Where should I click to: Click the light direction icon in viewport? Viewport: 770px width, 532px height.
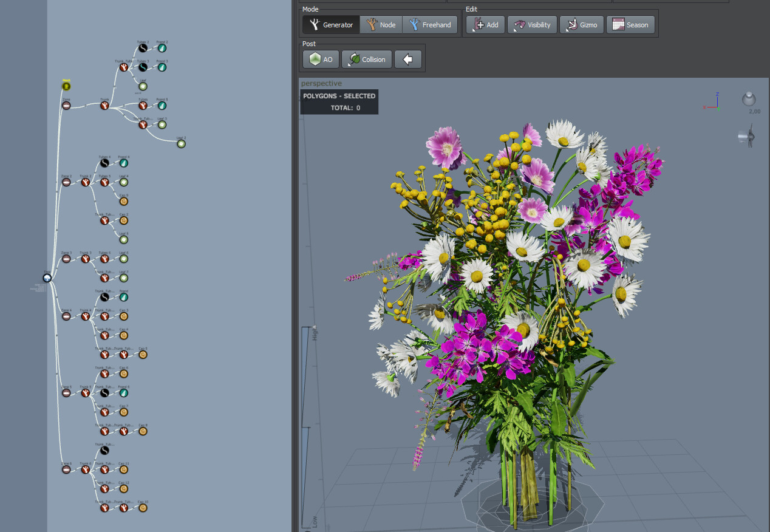tap(748, 99)
